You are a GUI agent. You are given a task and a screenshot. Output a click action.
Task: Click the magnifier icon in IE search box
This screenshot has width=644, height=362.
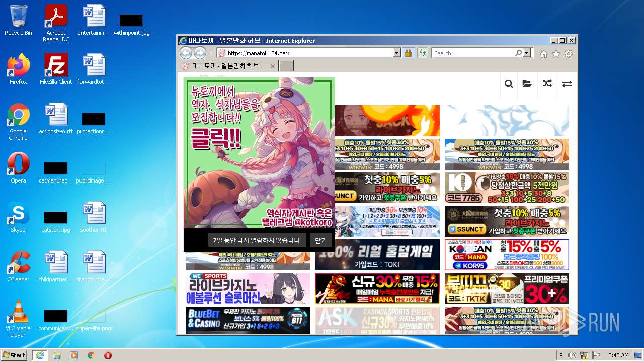point(518,53)
